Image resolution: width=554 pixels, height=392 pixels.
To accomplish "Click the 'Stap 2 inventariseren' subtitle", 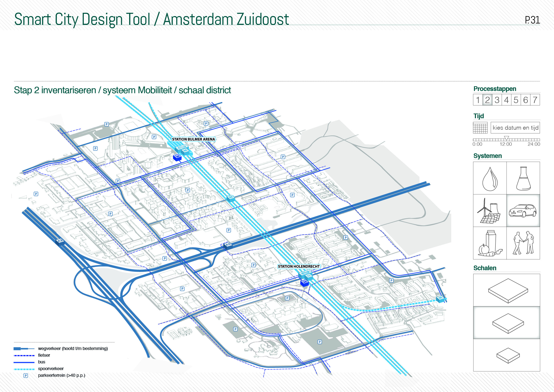I will pos(55,90).
